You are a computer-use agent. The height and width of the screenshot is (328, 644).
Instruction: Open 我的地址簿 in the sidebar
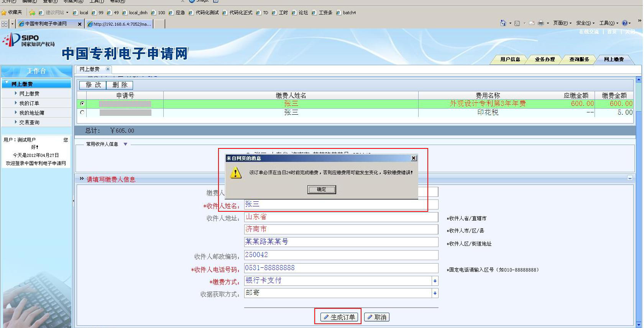click(x=32, y=113)
